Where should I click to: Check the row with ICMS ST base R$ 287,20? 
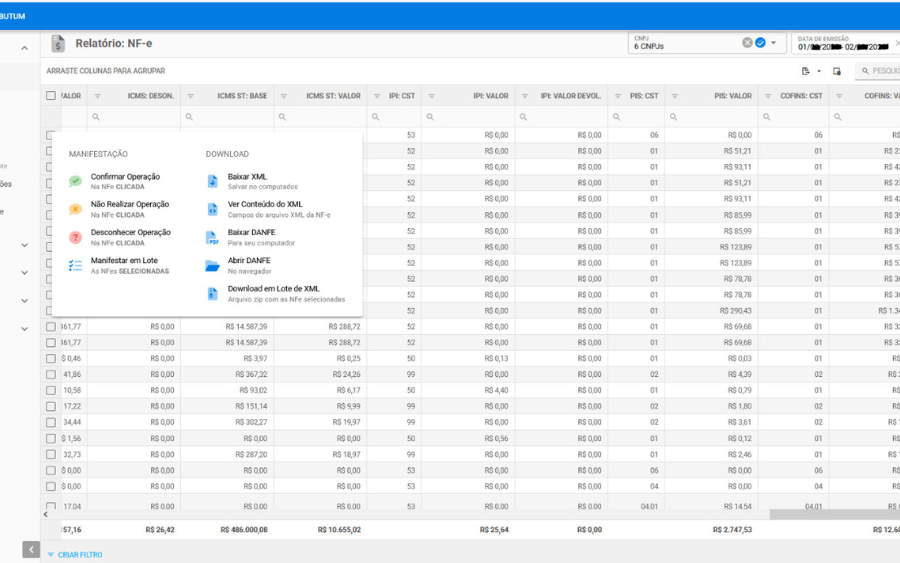click(51, 455)
